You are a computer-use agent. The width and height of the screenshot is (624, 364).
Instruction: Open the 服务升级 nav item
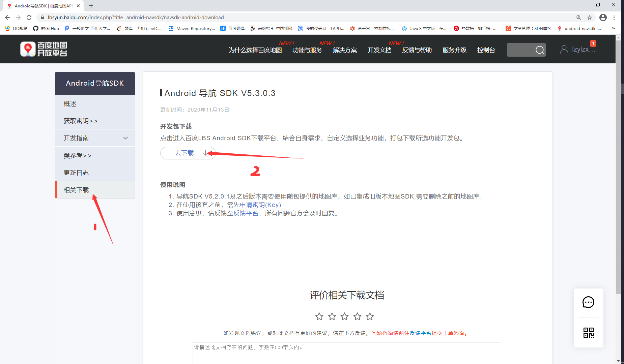coord(454,50)
